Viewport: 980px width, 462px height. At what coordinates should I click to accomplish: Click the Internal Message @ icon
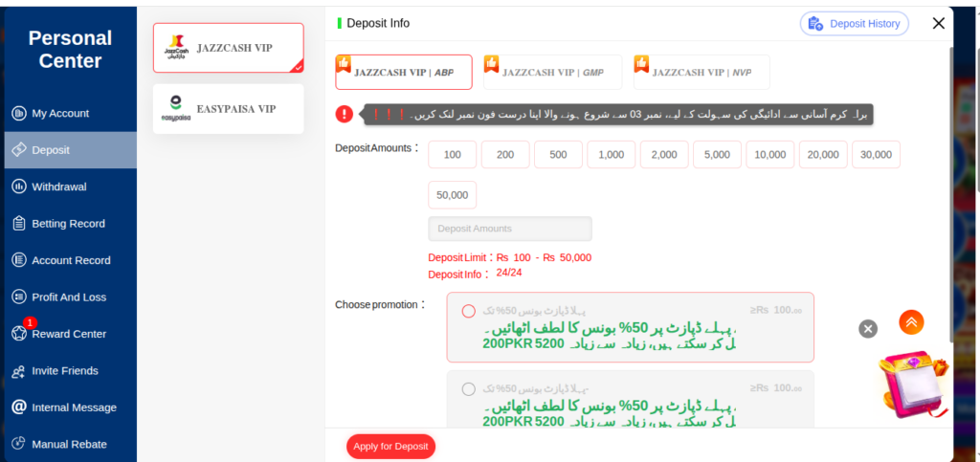point(19,407)
